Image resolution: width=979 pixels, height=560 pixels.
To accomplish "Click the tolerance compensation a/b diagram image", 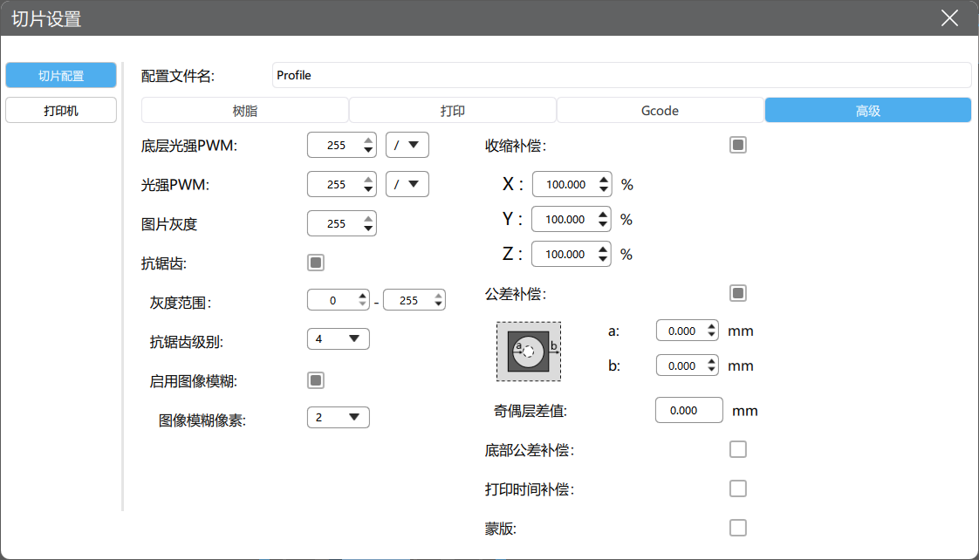I will (528, 351).
